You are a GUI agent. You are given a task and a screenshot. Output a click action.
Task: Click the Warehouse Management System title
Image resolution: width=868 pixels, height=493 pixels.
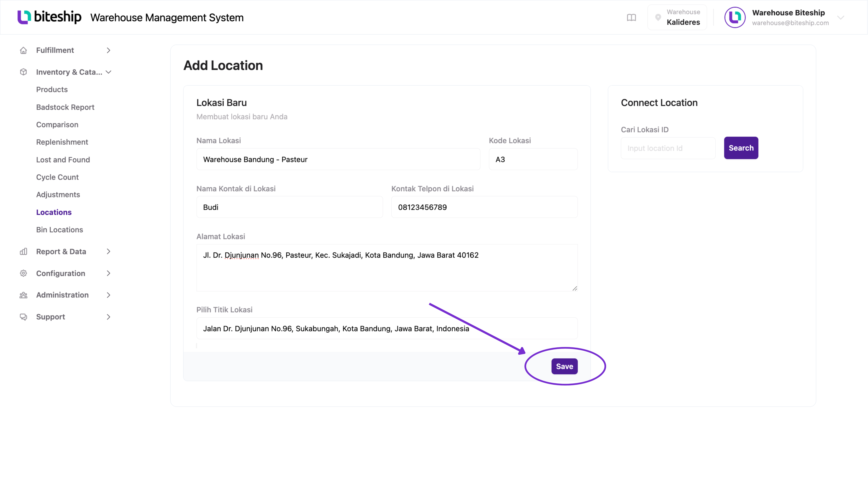[167, 18]
